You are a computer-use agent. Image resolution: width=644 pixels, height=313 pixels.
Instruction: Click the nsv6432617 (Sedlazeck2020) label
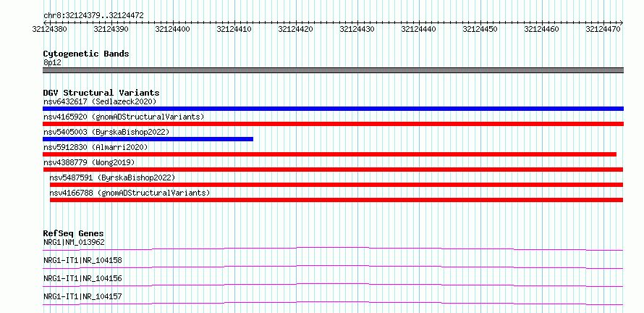click(100, 101)
